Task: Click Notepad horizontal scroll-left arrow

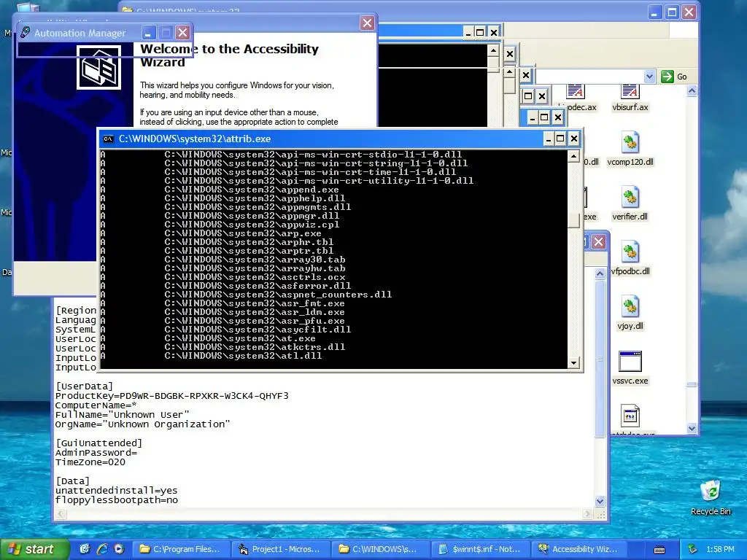Action: 61,514
